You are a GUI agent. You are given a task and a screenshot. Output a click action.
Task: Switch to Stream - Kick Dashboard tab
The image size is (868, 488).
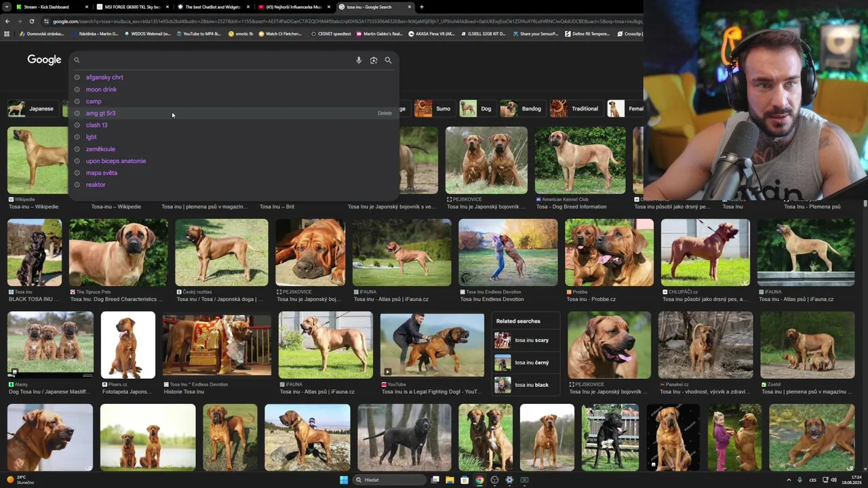point(51,7)
